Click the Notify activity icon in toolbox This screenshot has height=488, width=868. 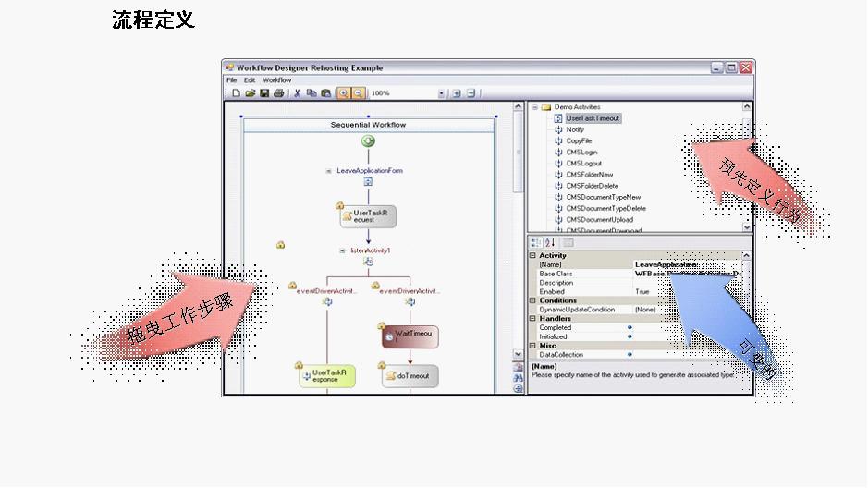click(x=558, y=129)
